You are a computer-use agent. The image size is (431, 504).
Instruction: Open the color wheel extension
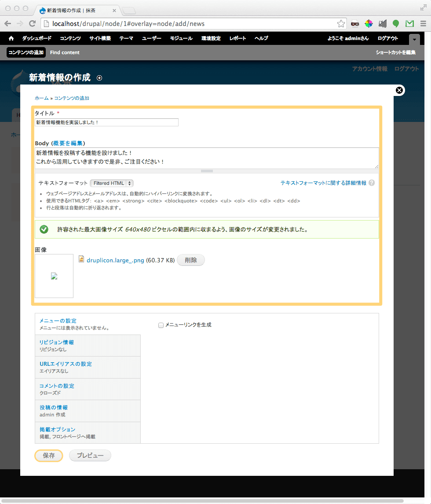click(369, 23)
